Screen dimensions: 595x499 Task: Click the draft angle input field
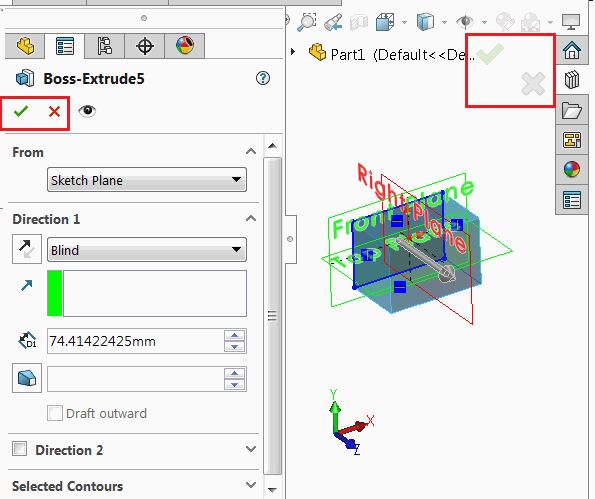135,379
